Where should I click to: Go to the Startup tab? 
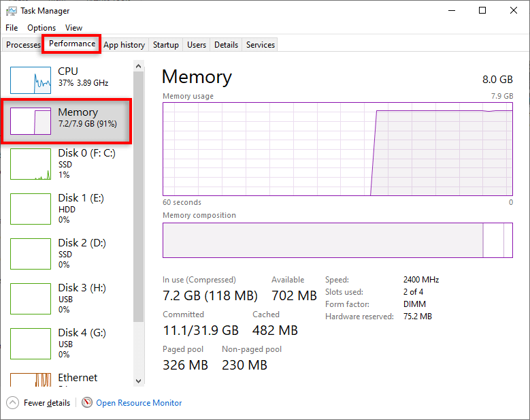166,45
